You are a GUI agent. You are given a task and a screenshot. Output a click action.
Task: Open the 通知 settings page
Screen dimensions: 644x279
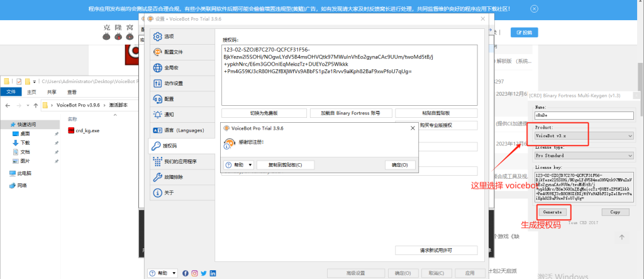[182, 115]
